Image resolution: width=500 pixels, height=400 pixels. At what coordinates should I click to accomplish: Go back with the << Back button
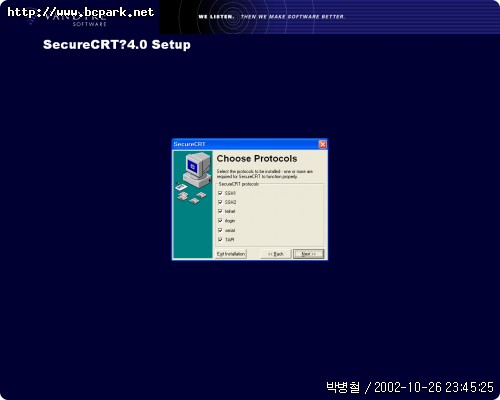pos(276,254)
